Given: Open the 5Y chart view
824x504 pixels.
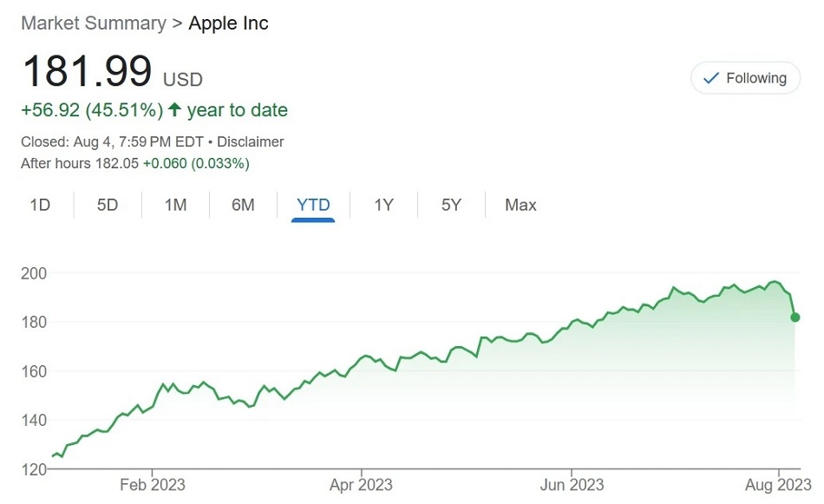Looking at the screenshot, I should click(451, 205).
